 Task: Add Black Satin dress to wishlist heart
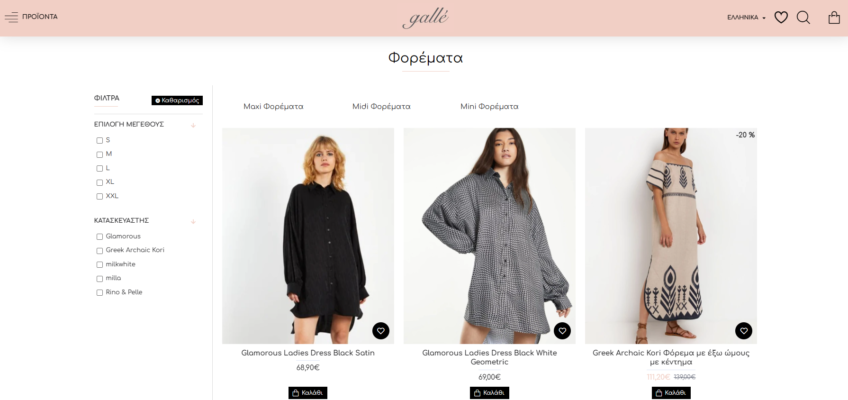pyautogui.click(x=381, y=331)
